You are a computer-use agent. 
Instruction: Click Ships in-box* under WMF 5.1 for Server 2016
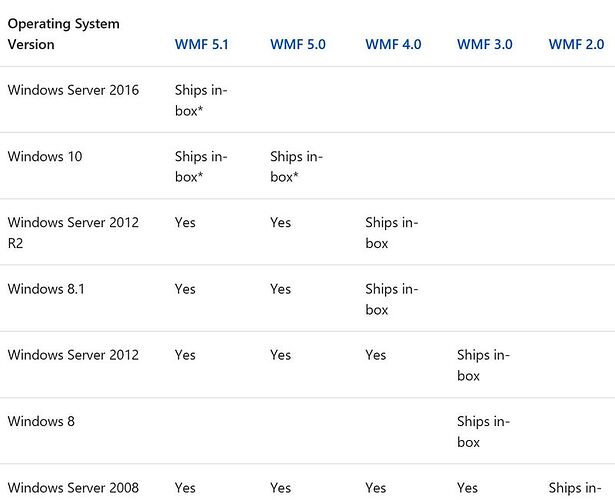coord(201,100)
